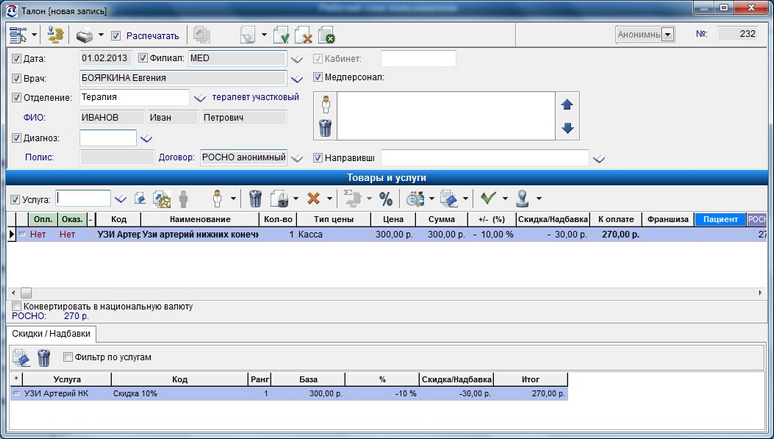Toggle the Диагноз checkbox
The height and width of the screenshot is (439, 774).
(17, 138)
